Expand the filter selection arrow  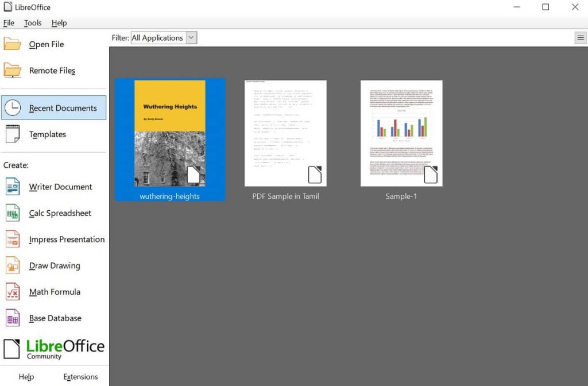192,37
